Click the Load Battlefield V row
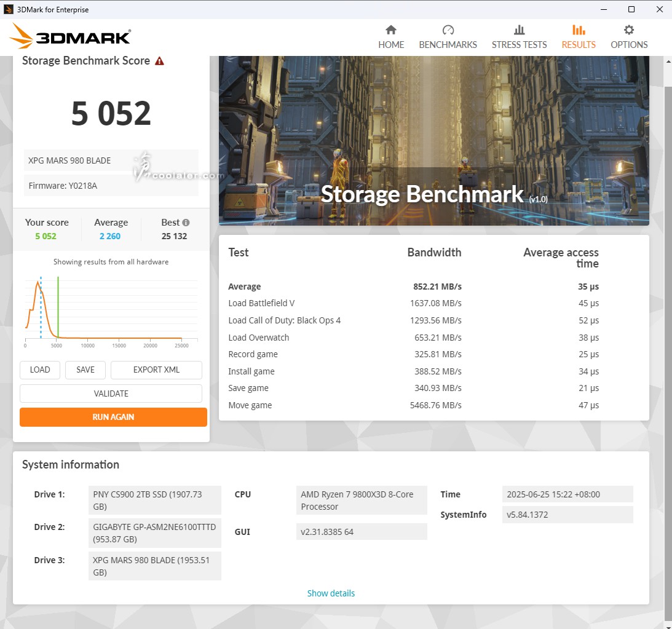The height and width of the screenshot is (629, 672). tap(413, 303)
